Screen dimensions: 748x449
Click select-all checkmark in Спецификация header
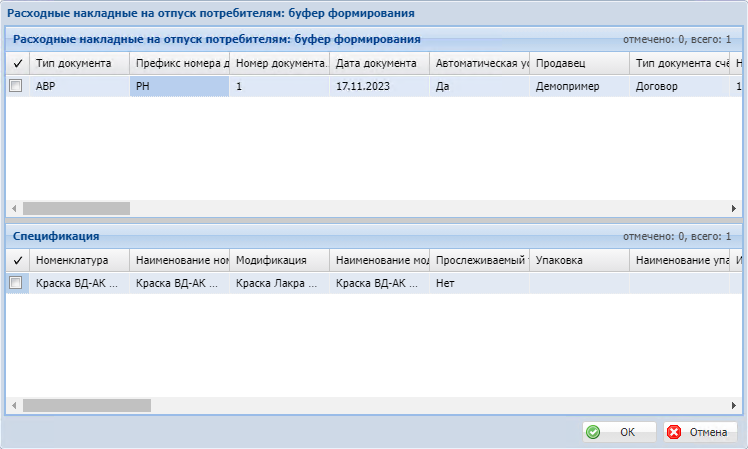[16, 260]
